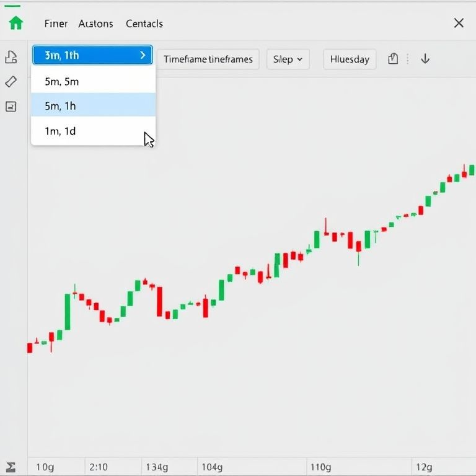Click the down arrow icon in toolbar
The height and width of the screenshot is (476, 476).
click(x=425, y=59)
